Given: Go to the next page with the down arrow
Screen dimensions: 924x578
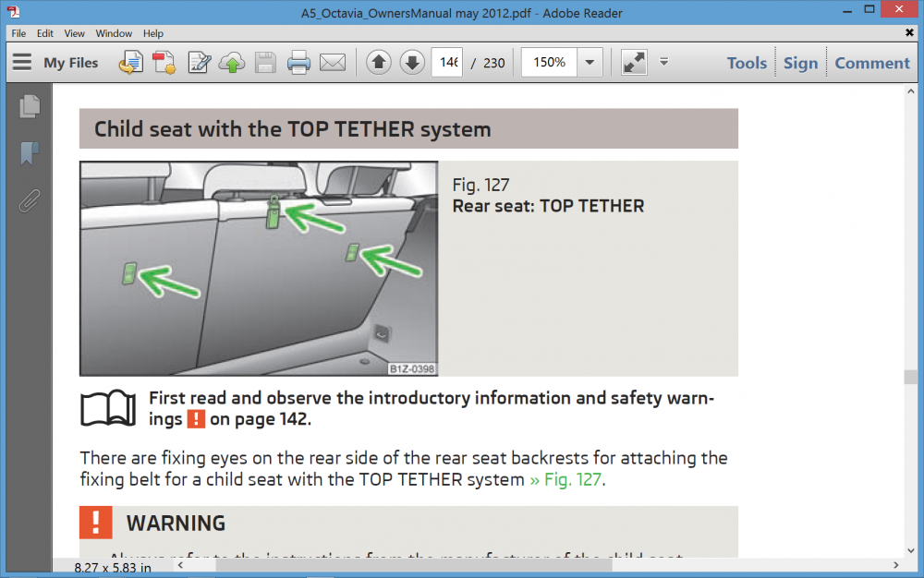Looking at the screenshot, I should click(x=412, y=63).
